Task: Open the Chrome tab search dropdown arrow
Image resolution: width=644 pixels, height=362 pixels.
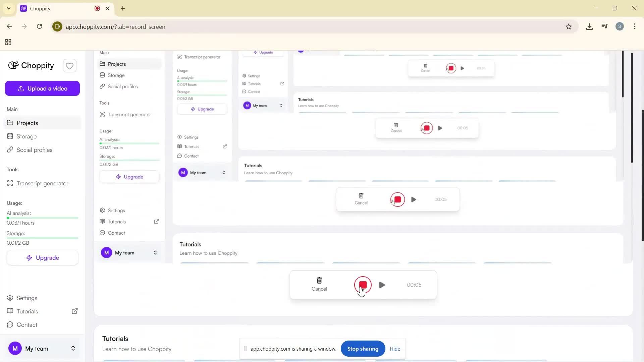Action: pos(9,8)
